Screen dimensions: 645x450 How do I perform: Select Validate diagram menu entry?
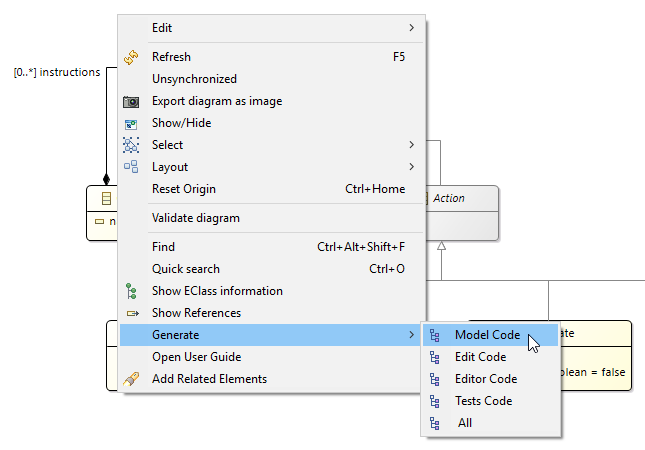coord(195,218)
